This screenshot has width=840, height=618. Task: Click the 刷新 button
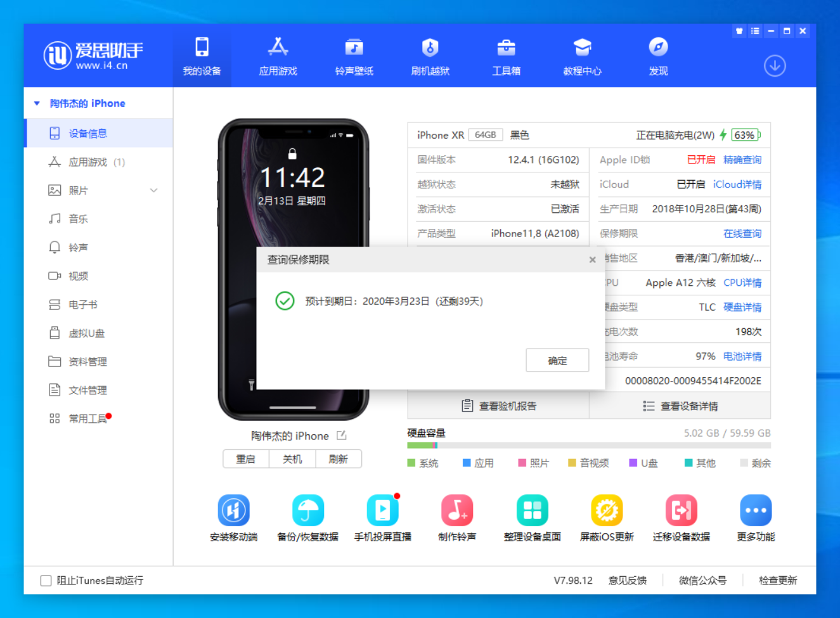tap(339, 459)
